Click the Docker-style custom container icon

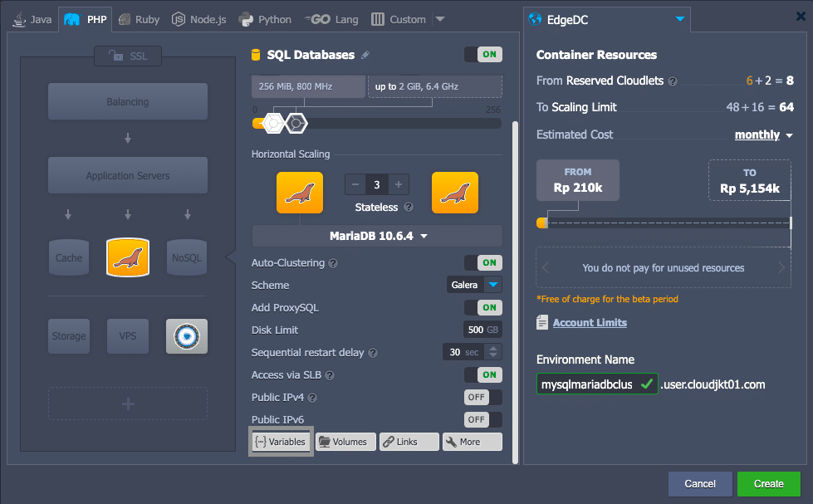pos(187,336)
